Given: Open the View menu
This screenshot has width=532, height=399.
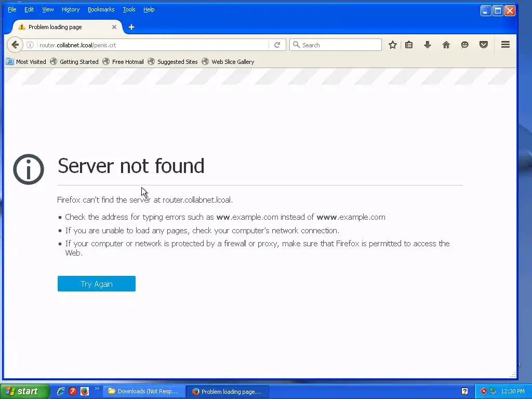Looking at the screenshot, I should (48, 9).
